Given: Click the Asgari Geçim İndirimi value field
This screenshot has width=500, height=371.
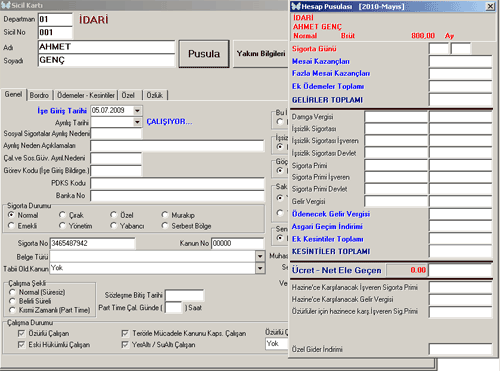Looking at the screenshot, I should click(461, 226).
